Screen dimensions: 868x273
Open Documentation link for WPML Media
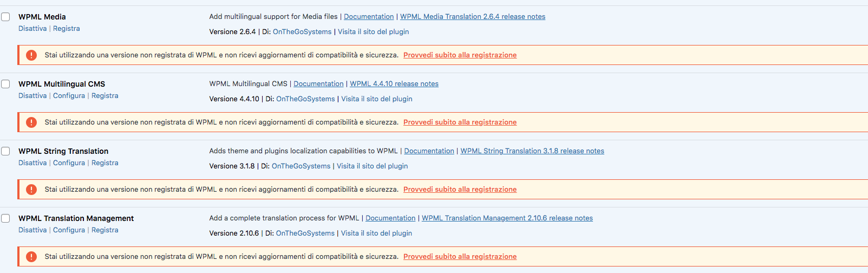(x=369, y=17)
